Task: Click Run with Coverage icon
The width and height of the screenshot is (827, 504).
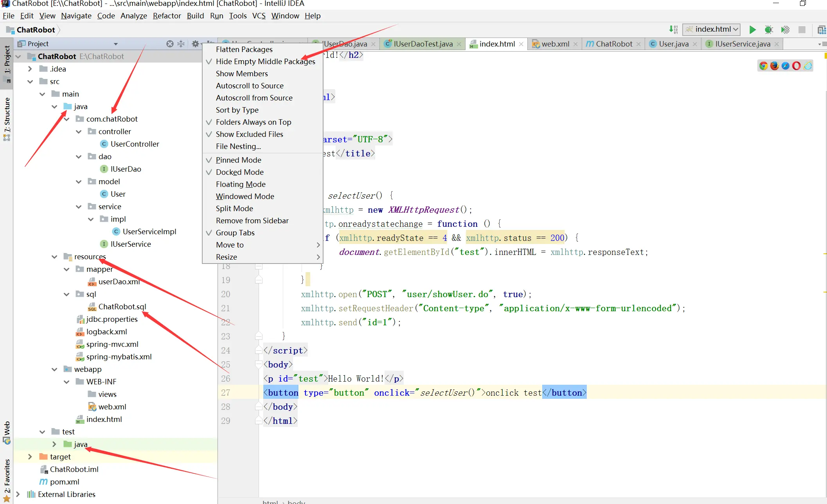Action: pos(785,30)
